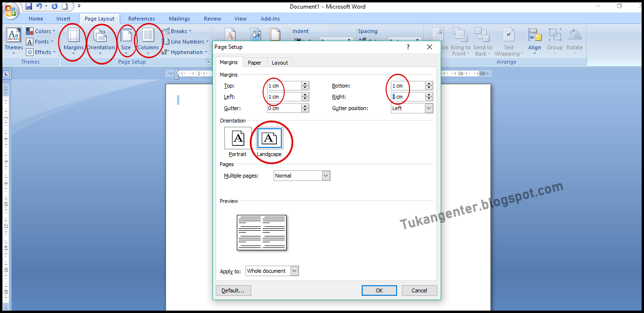Open the Line Numbers menu
This screenshot has width=644, height=313.
(x=186, y=42)
